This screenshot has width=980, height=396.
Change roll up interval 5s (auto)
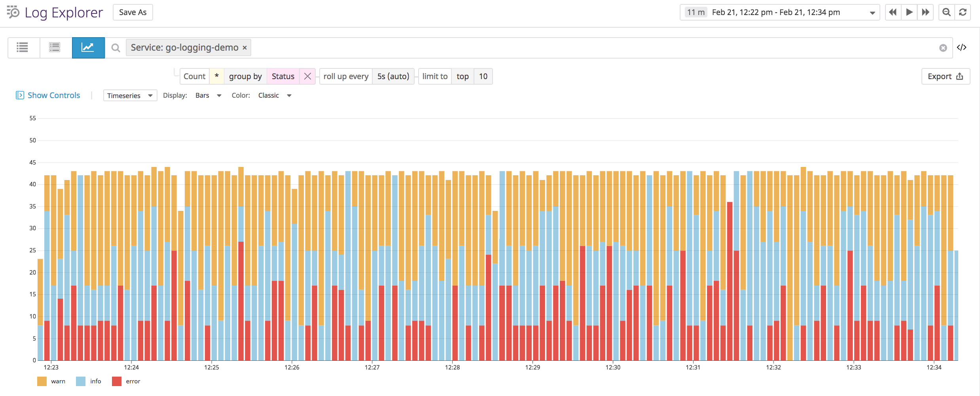tap(393, 76)
